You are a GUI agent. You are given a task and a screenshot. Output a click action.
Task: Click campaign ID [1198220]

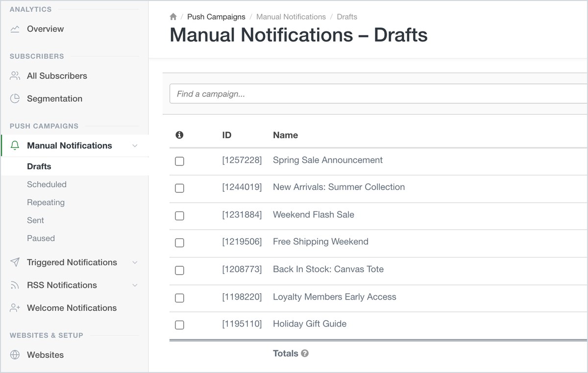242,297
